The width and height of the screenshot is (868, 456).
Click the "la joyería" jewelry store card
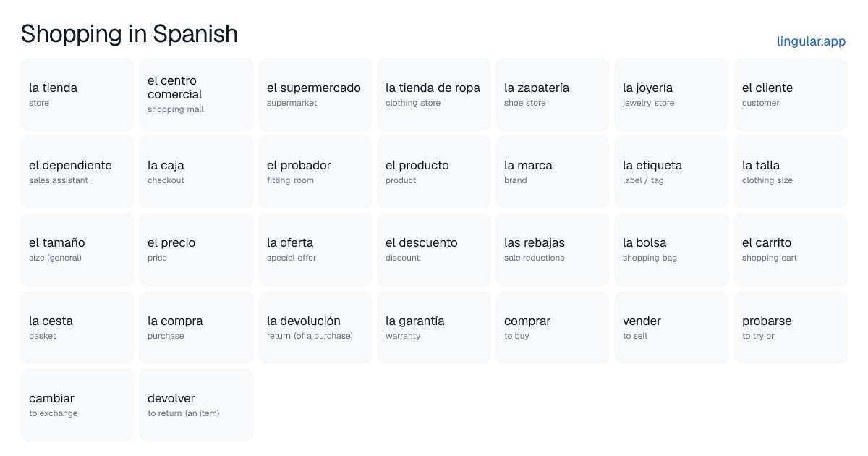[x=671, y=95]
